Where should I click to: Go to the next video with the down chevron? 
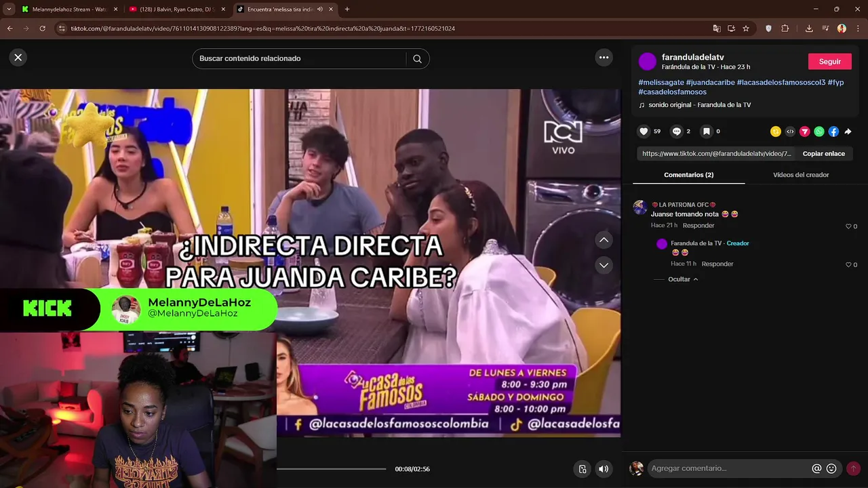(x=604, y=265)
